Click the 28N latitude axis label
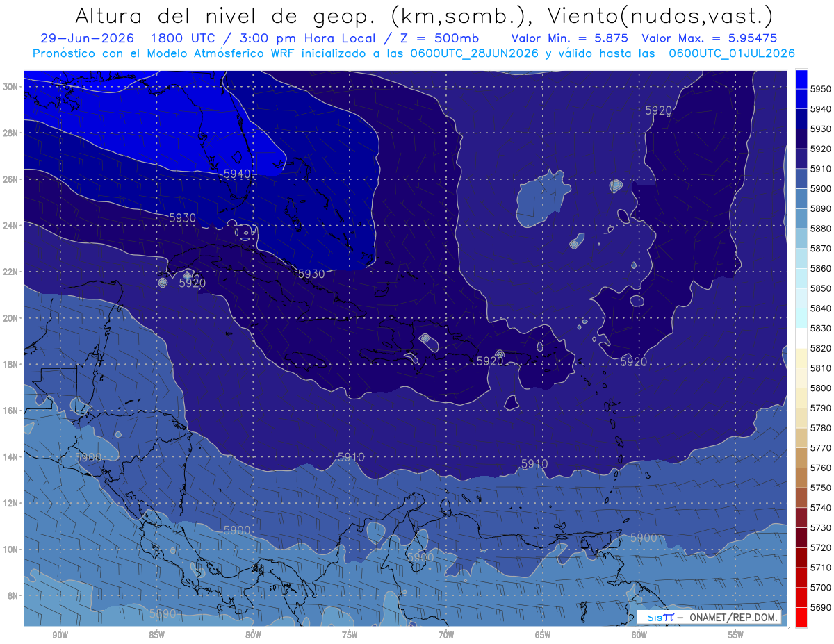The image size is (834, 644). (x=11, y=133)
